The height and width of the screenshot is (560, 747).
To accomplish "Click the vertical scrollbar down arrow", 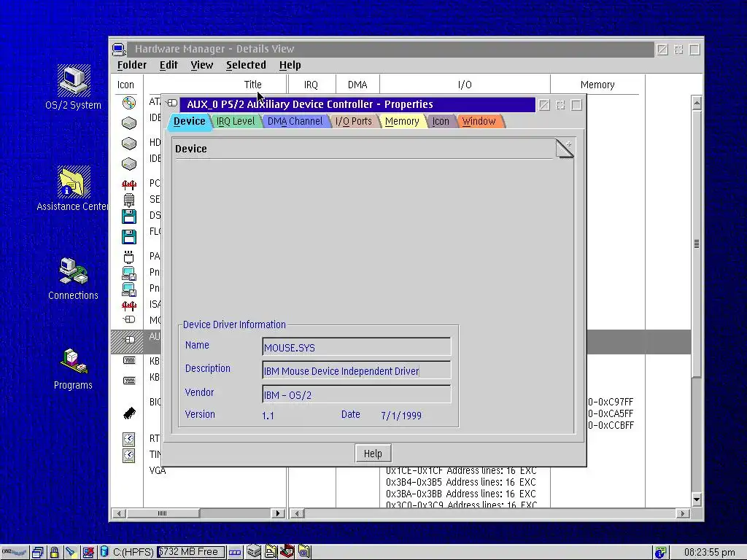I will 697,499.
